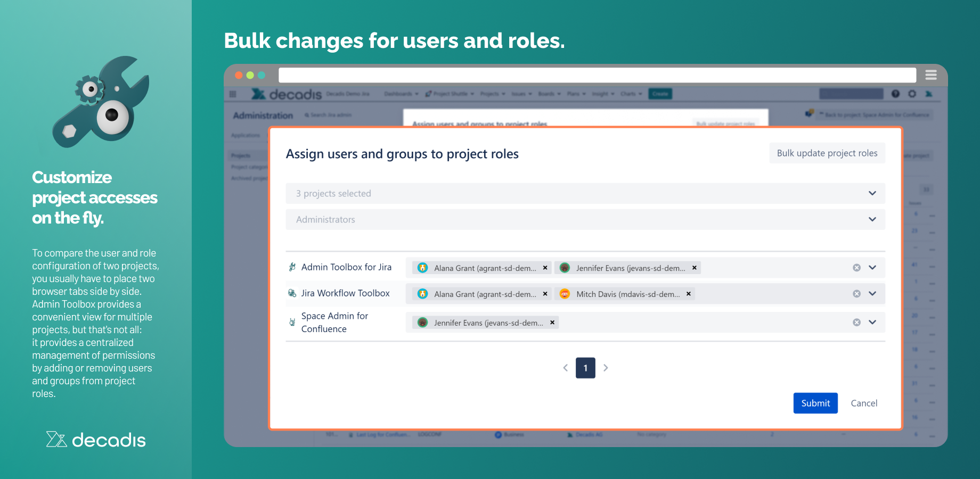Image resolution: width=980 pixels, height=479 pixels.
Task: Remove Jennifer Evans from Space Admin for Confluence
Action: pos(552,323)
